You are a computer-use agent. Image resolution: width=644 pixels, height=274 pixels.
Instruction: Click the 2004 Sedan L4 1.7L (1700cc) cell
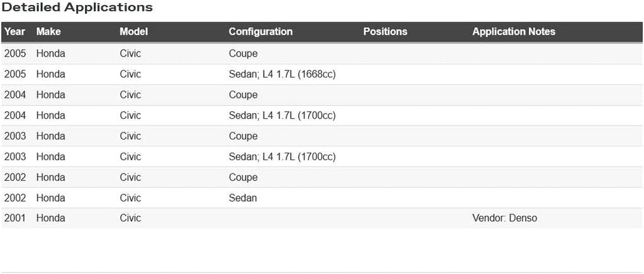pos(282,116)
